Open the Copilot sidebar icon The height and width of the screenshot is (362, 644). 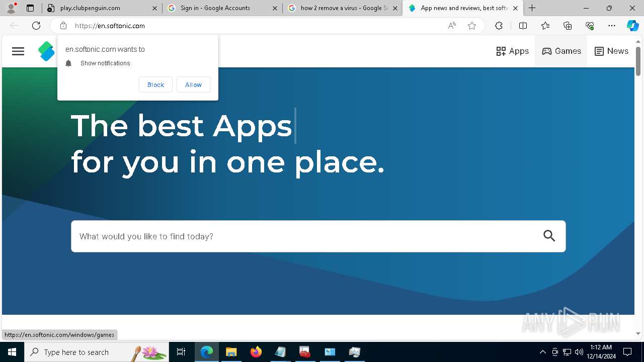(632, 26)
